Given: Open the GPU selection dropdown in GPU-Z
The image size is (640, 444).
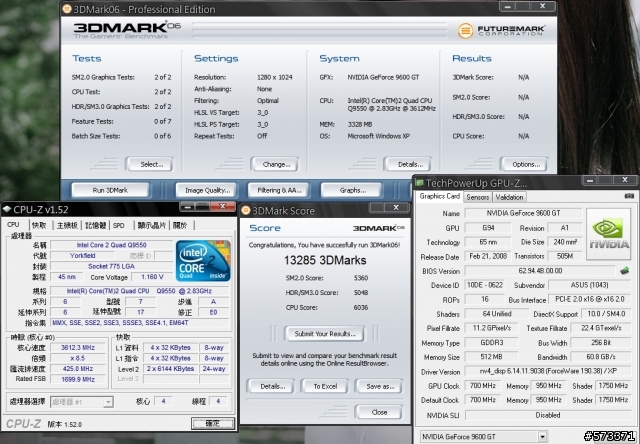Looking at the screenshot, I should (542, 437).
